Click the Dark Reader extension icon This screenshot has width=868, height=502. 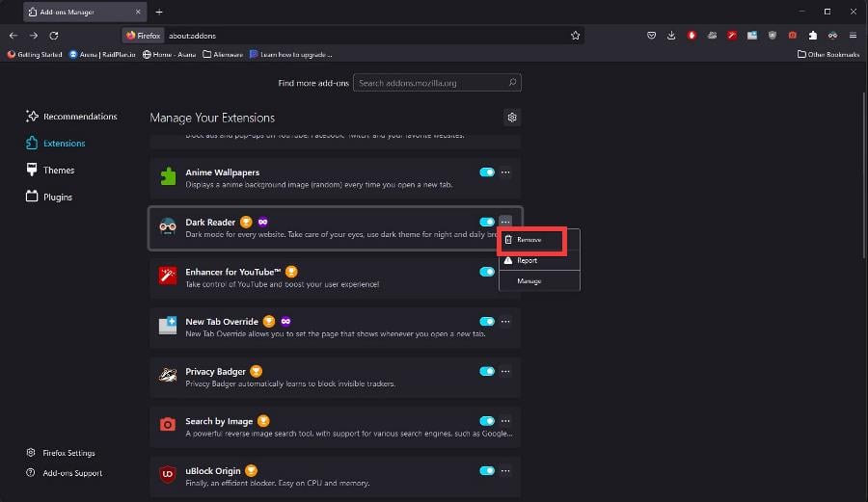(168, 226)
